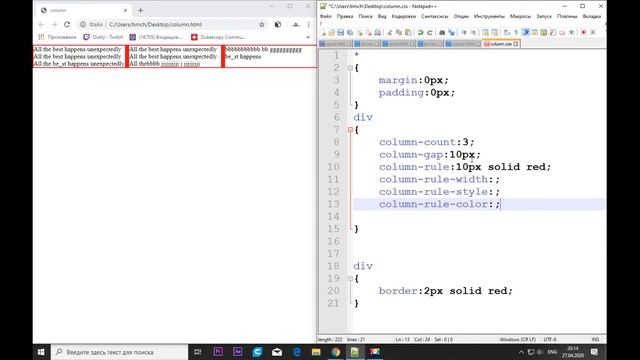Open a new Chrome tab with the plus button
This screenshot has width=640, height=360.
point(140,10)
